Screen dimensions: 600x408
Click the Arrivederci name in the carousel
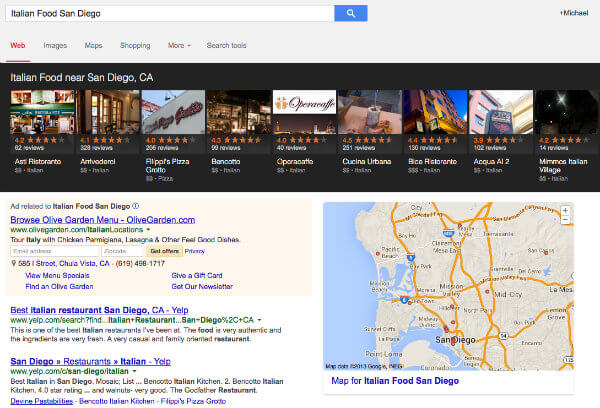(98, 162)
